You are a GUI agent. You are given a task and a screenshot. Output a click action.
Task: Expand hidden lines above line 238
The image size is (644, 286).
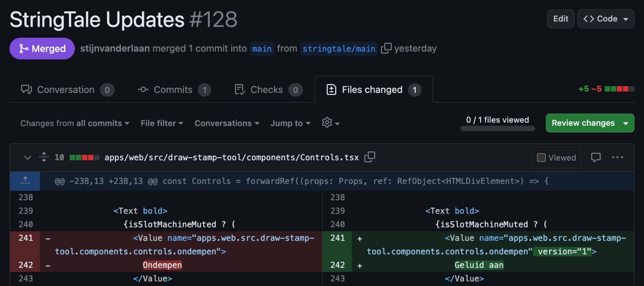tap(25, 181)
